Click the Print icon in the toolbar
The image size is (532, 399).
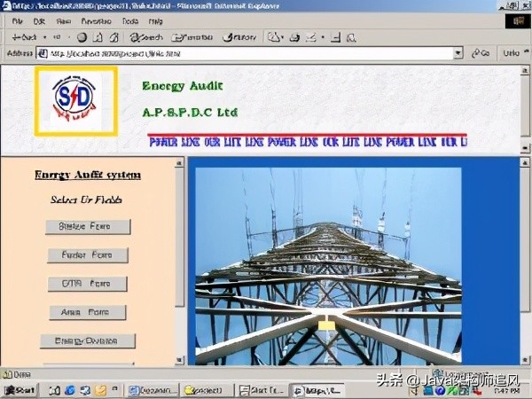pos(294,37)
